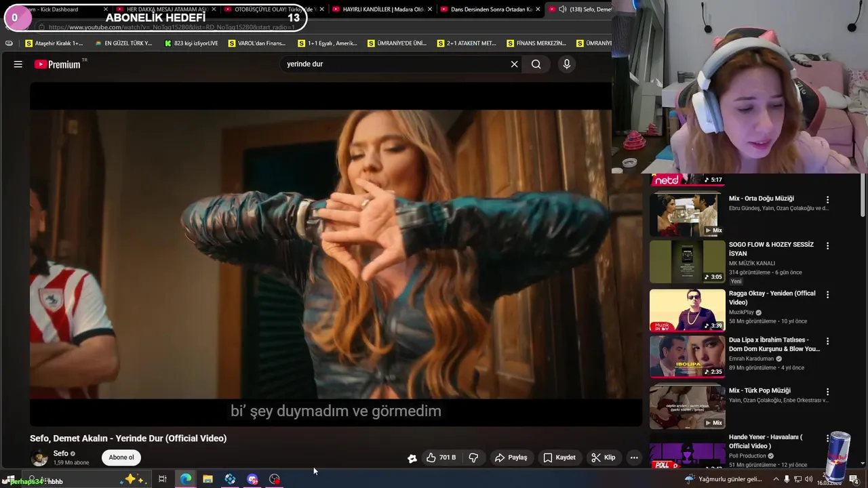Open 'SOGO FLOW & HOZEY SESSİZ İSYAN' title
This screenshot has width=868, height=488.
click(x=771, y=249)
